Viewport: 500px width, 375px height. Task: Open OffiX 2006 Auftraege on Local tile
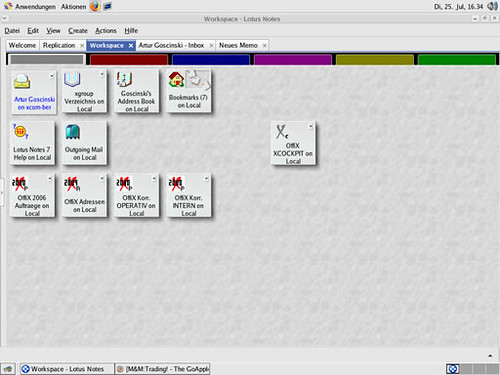click(x=32, y=196)
